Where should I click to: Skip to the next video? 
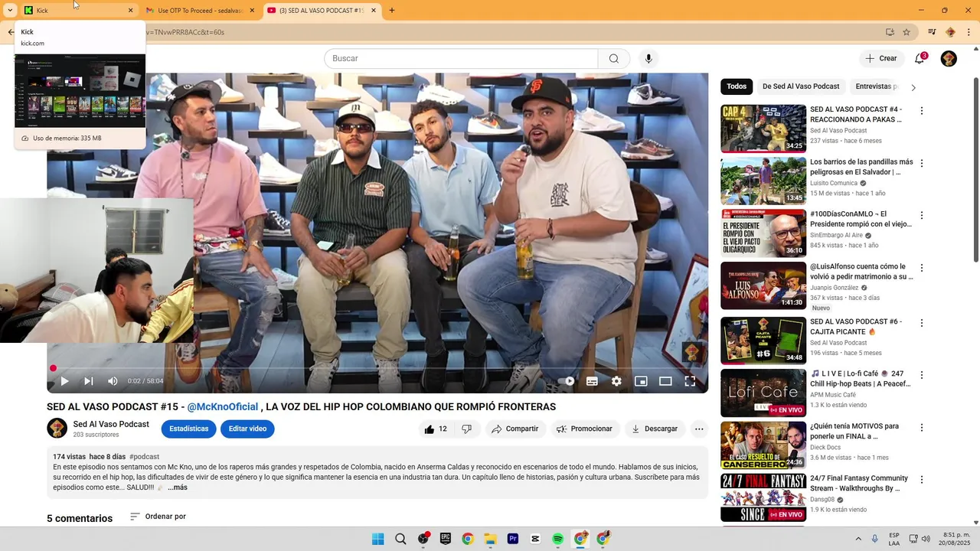click(89, 381)
